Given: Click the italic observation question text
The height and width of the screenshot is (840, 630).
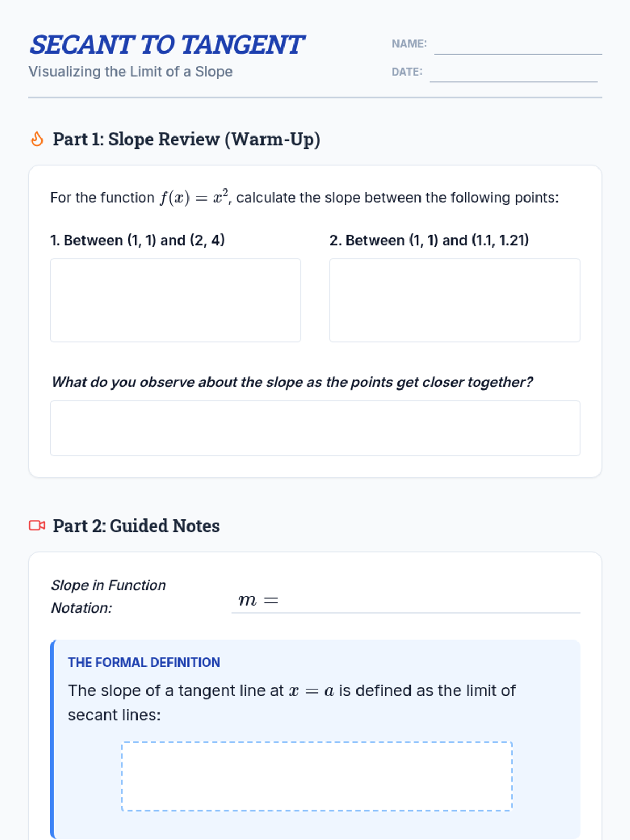Looking at the screenshot, I should click(x=292, y=382).
